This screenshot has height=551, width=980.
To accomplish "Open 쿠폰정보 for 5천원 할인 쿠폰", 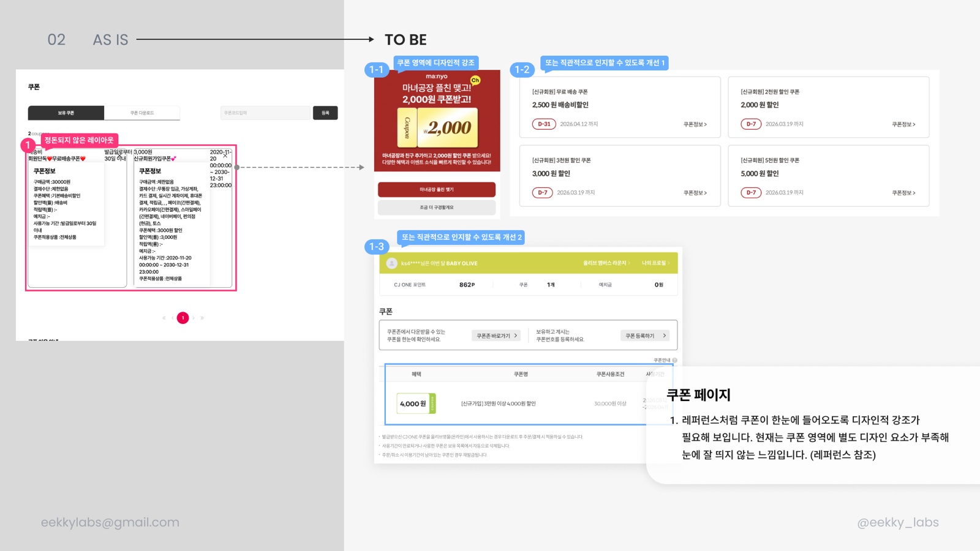I will tap(903, 193).
